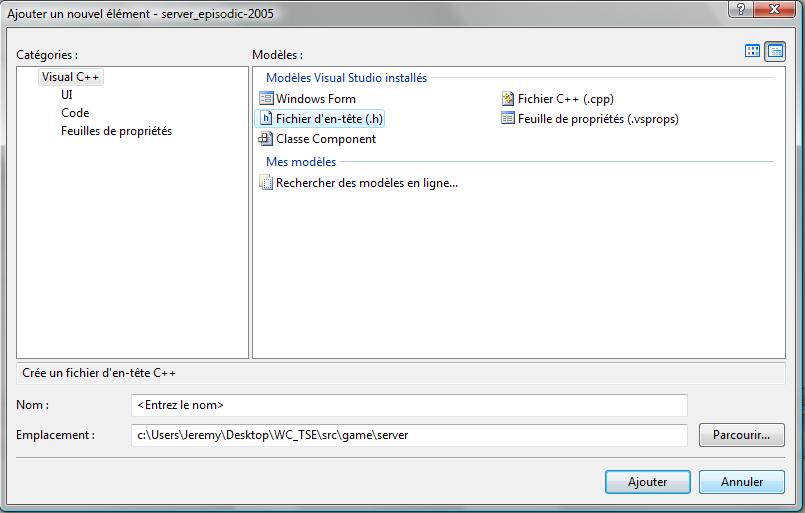Click the online templates search icon
The image size is (805, 513).
266,182
